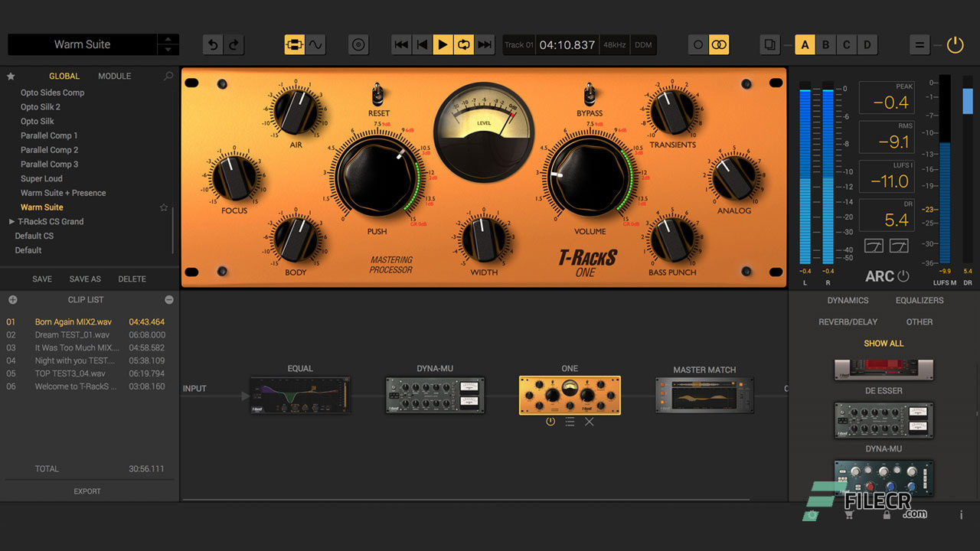
Task: Open the preset search magnifier
Action: [169, 77]
